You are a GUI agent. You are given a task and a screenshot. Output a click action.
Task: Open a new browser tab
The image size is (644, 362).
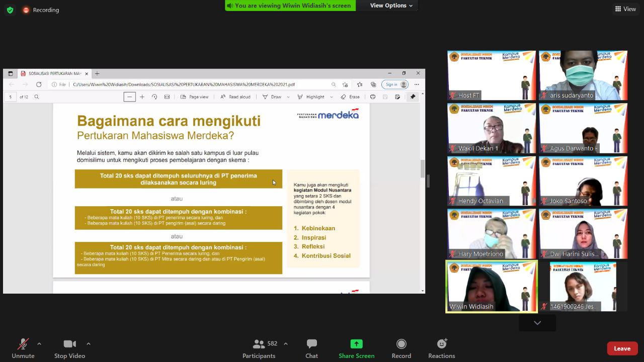pyautogui.click(x=97, y=73)
